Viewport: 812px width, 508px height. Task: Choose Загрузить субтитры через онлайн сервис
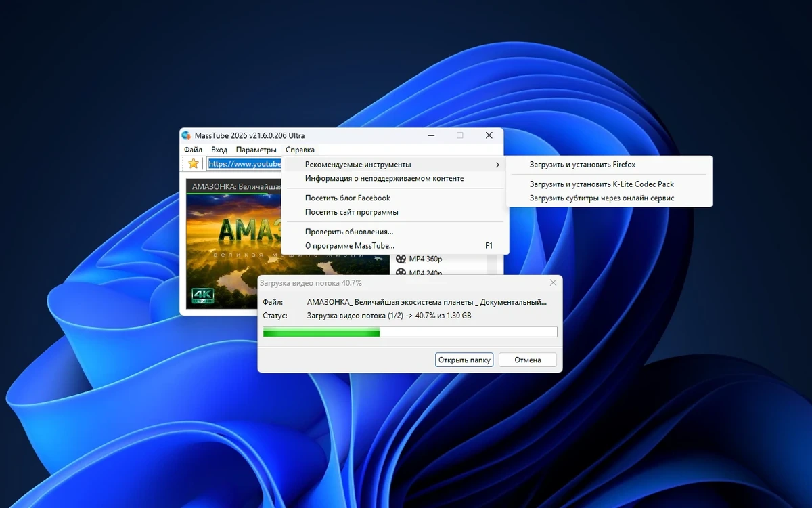tap(609, 198)
